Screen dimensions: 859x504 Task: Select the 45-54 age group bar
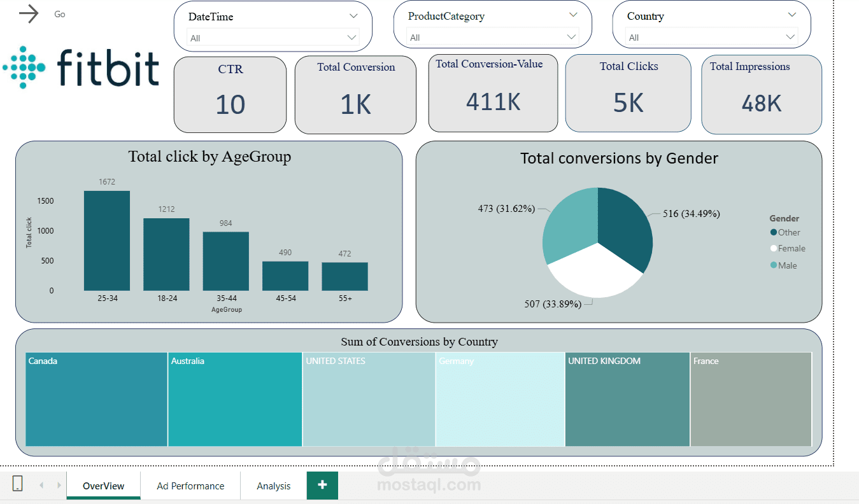285,276
